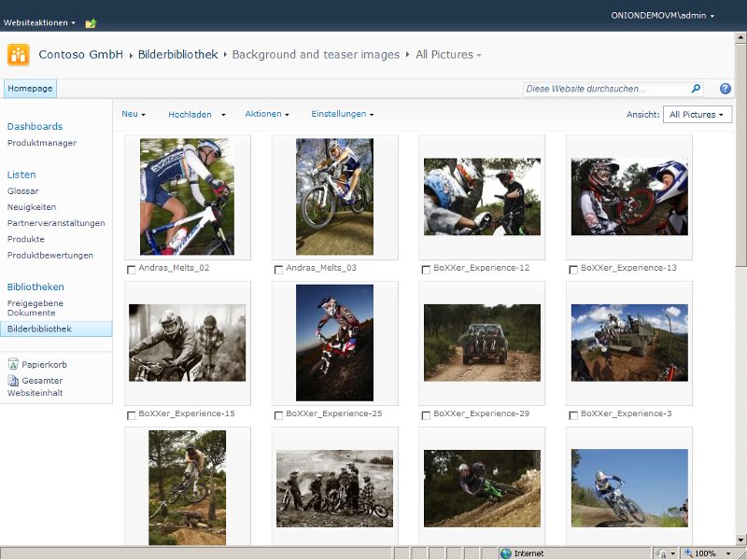The height and width of the screenshot is (560, 747).
Task: Click the orange Contoso GmbH site logo
Action: (x=18, y=54)
